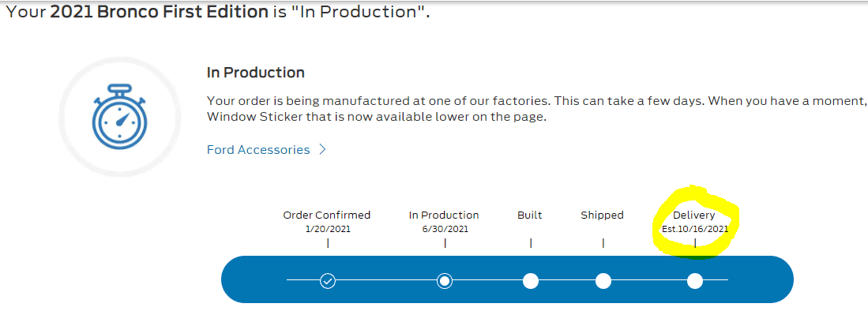
Task: Click the order manufacturing description text
Action: pos(535,109)
